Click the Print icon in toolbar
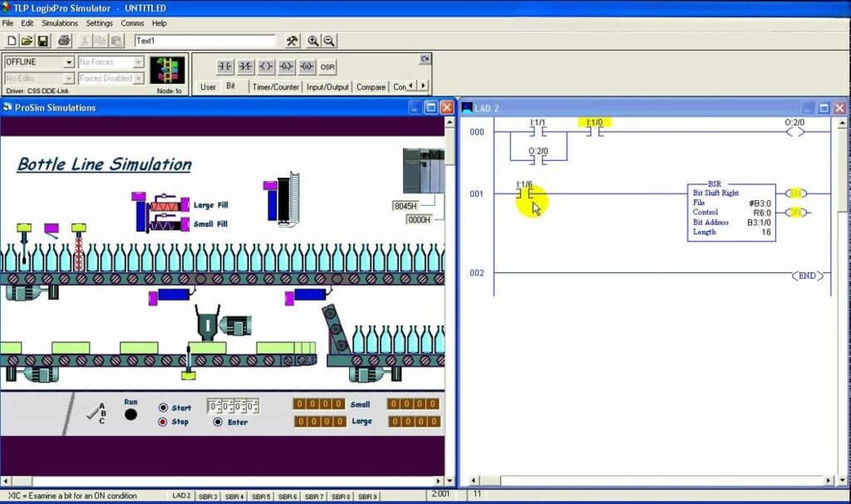Screen dimensions: 851x504 (64, 41)
